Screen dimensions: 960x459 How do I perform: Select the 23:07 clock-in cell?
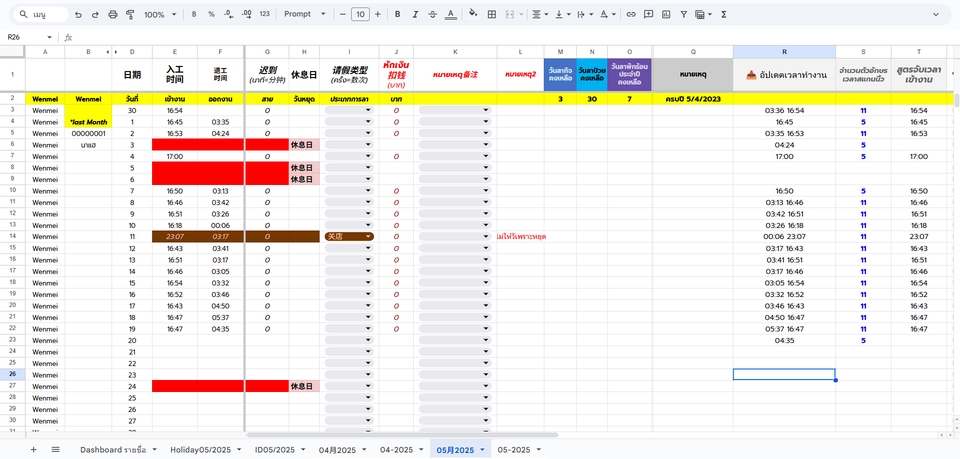(174, 236)
